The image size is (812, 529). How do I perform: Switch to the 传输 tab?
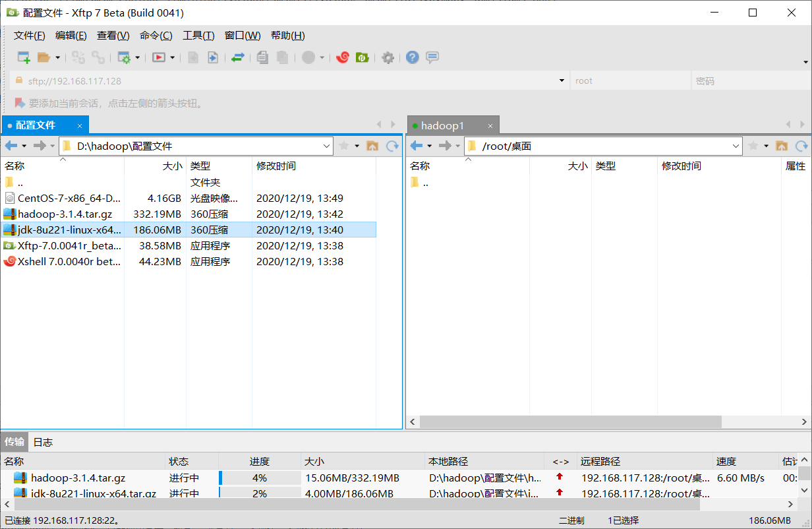pos(14,442)
